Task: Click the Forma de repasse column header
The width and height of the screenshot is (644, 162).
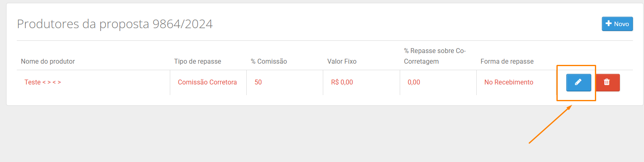Action: pyautogui.click(x=507, y=61)
